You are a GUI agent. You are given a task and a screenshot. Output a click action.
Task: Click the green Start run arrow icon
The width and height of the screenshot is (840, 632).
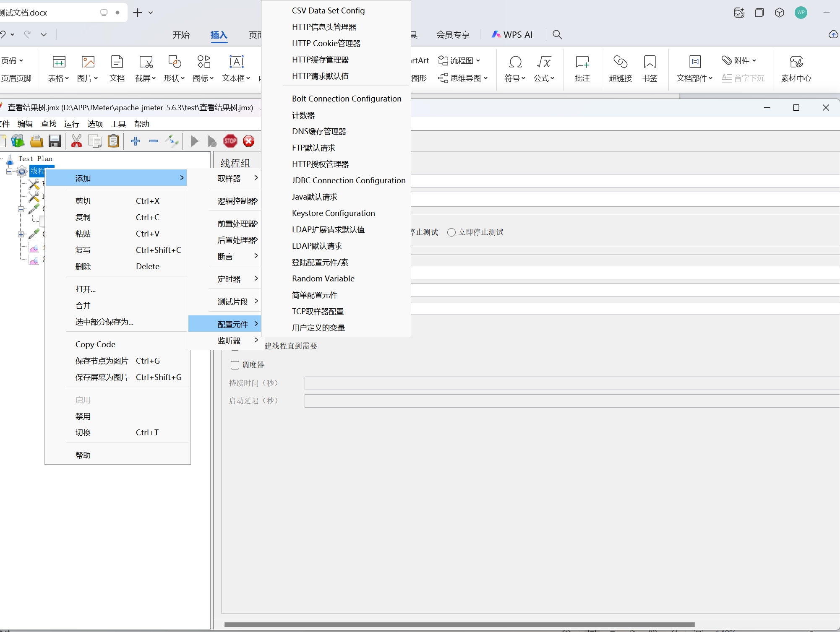(194, 141)
